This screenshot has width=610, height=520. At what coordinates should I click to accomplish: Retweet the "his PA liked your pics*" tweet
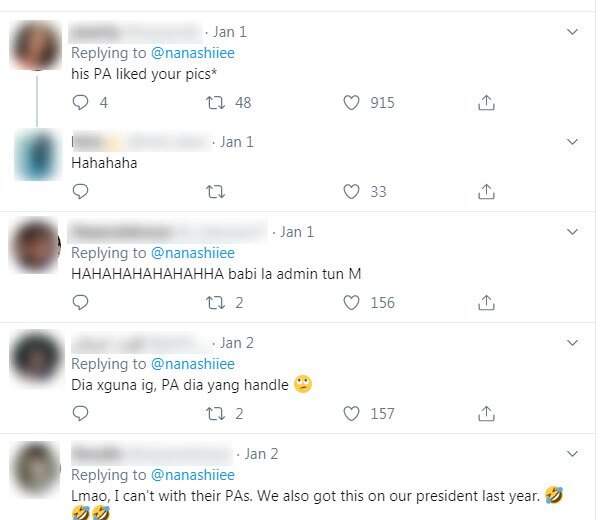(214, 102)
